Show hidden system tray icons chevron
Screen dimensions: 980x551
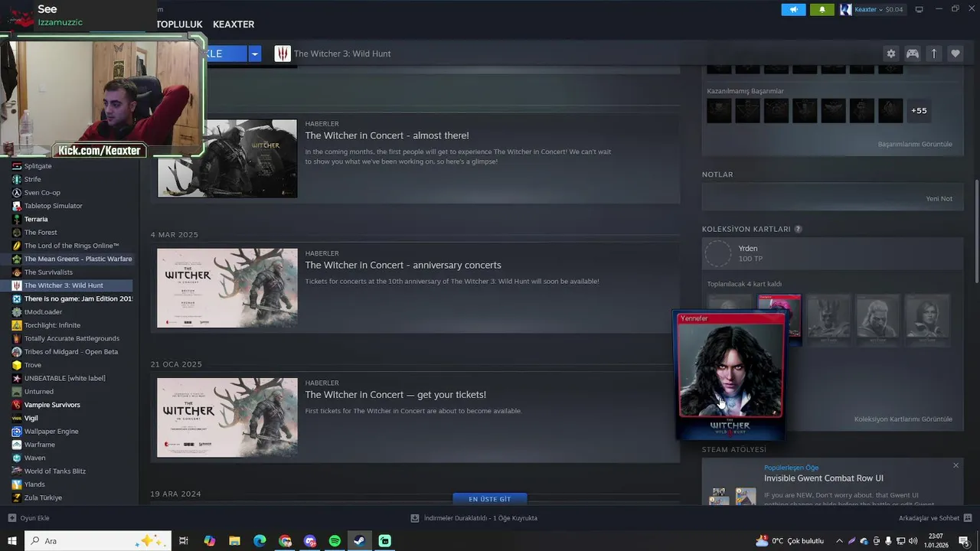pyautogui.click(x=839, y=541)
